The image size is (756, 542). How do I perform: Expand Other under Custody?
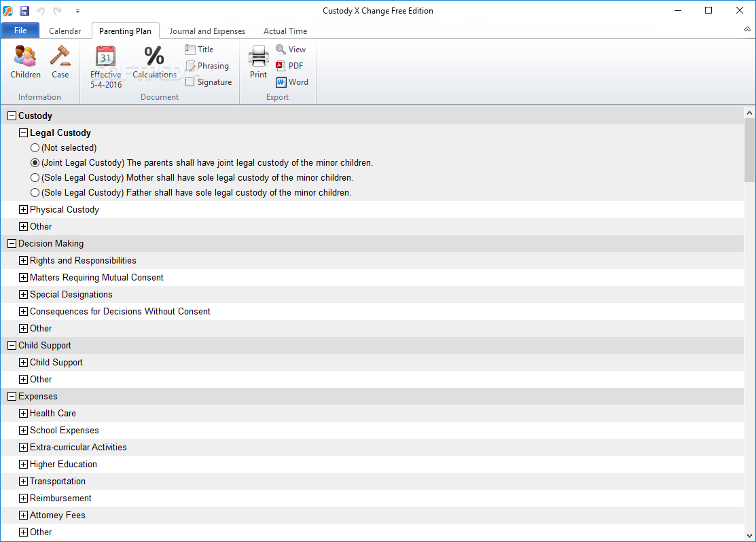[23, 226]
